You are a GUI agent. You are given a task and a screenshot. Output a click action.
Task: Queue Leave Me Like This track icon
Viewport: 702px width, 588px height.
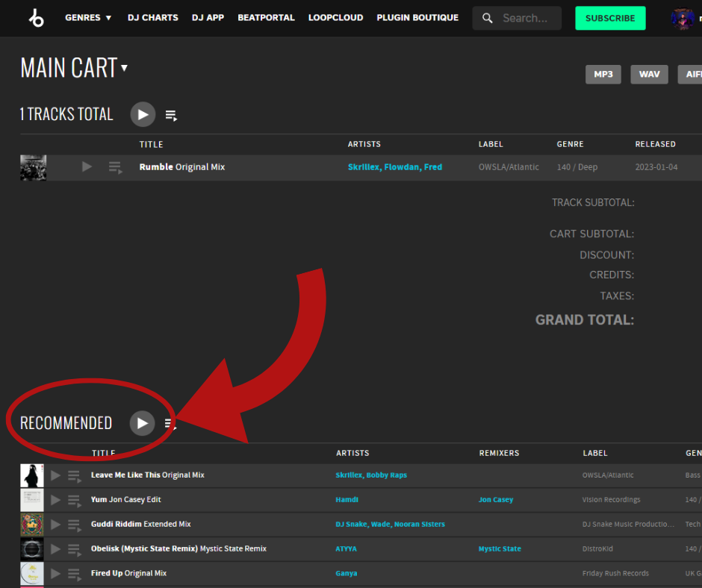point(75,477)
